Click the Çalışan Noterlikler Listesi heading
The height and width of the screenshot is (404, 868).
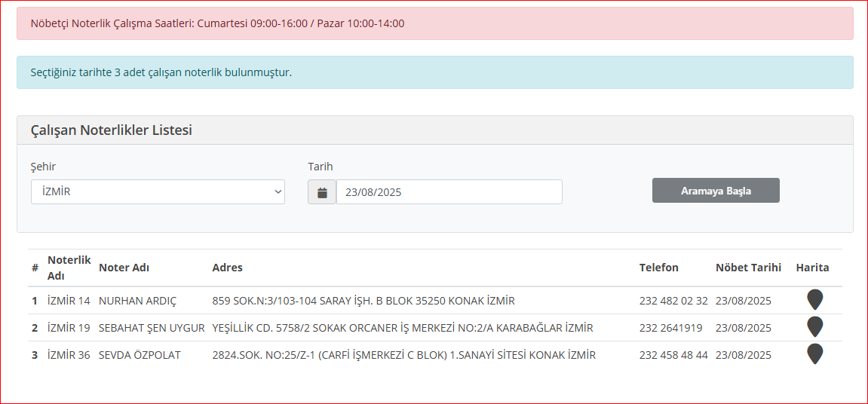[x=112, y=130]
